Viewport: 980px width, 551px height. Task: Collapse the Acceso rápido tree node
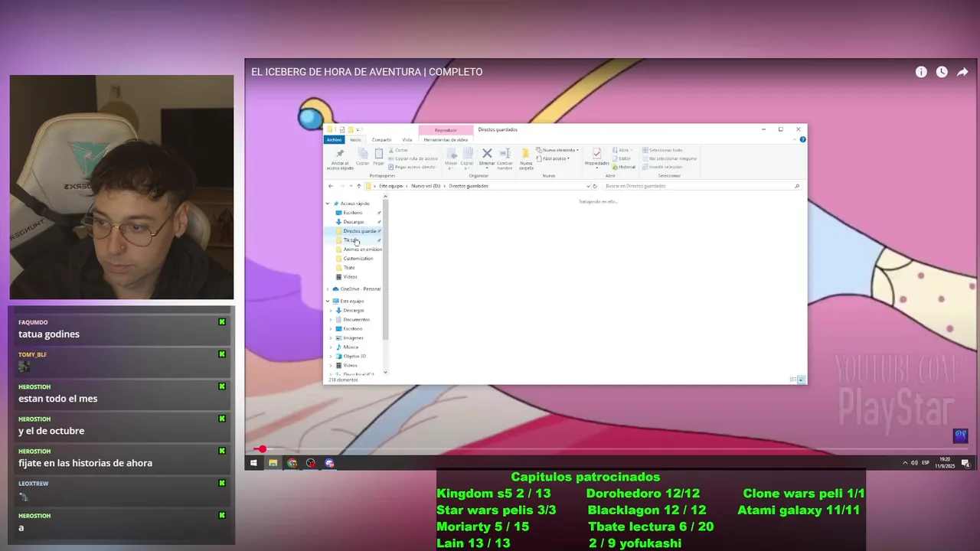328,204
